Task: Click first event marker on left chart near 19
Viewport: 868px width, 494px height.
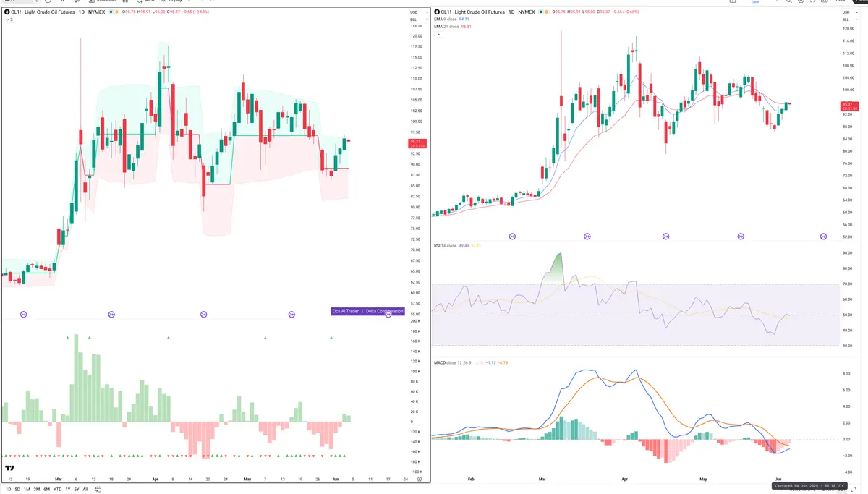Action: (22, 314)
